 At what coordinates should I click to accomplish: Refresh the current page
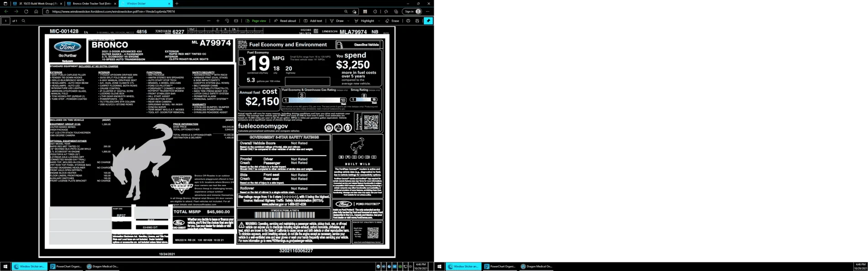26,11
